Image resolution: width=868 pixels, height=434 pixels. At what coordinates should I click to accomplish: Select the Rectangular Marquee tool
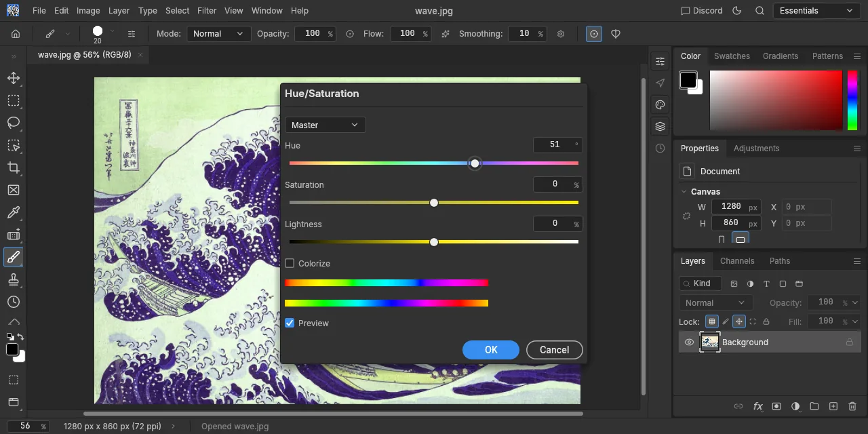(14, 100)
